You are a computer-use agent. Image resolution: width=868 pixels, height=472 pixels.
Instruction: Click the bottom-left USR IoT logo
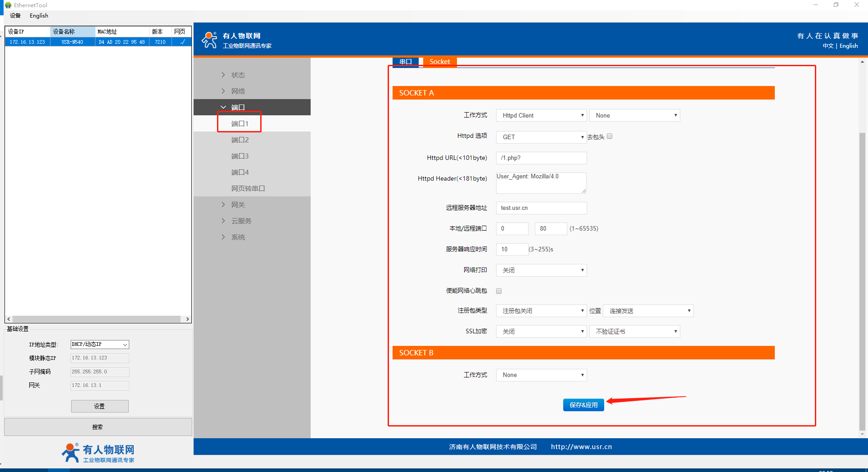[x=98, y=453]
